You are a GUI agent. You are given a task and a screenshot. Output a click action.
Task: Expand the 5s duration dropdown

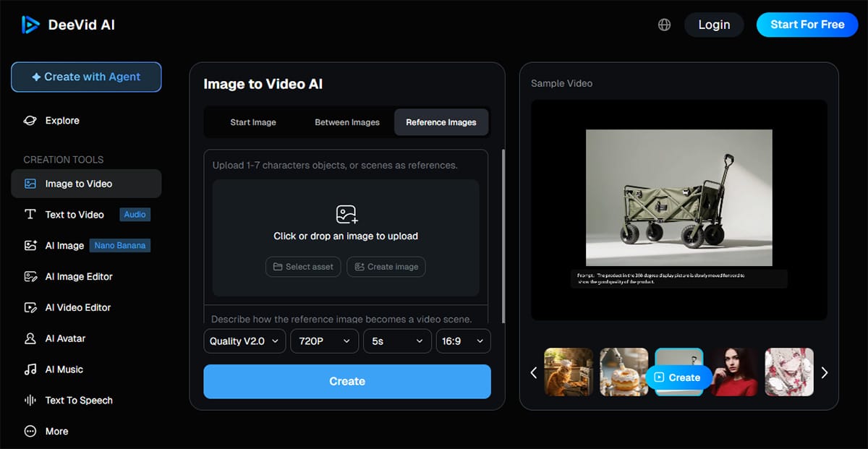[397, 341]
